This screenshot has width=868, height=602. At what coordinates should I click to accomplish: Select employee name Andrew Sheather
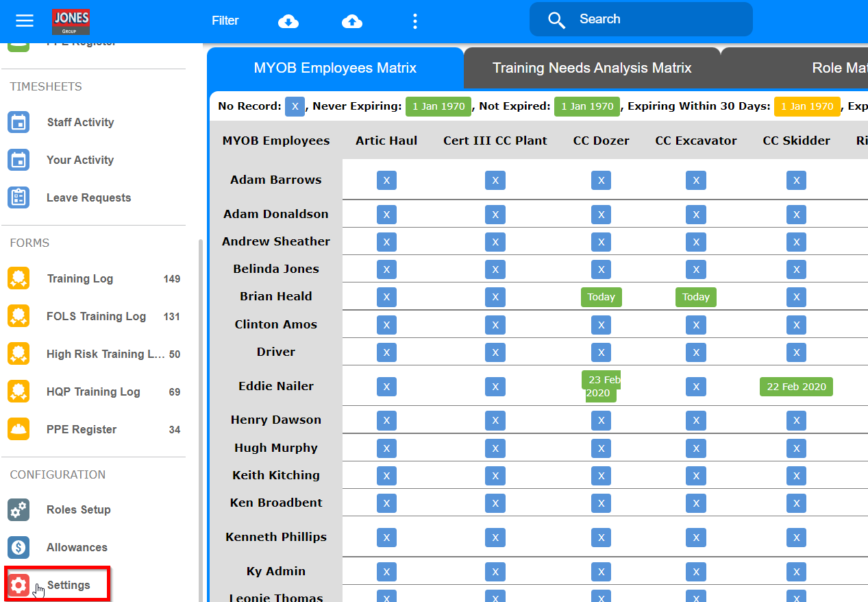(x=276, y=241)
